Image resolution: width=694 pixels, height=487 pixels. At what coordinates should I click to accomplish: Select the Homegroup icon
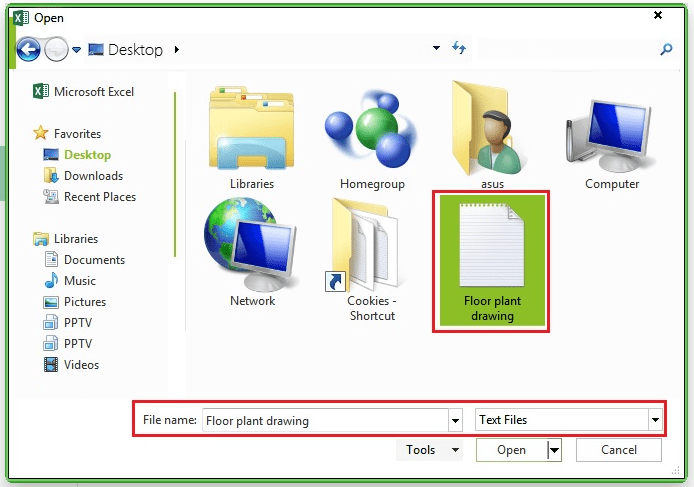369,130
